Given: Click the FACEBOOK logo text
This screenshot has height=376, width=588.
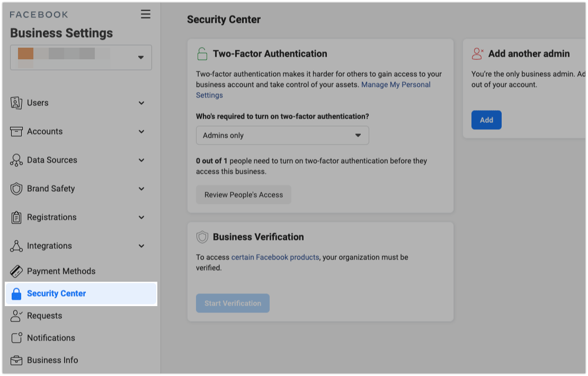Looking at the screenshot, I should [x=39, y=15].
